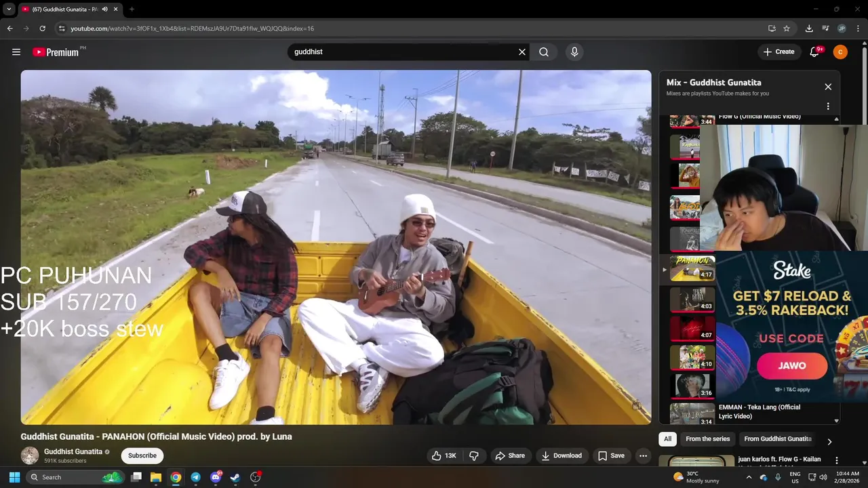This screenshot has width=868, height=488.
Task: Show more filter chips arrow
Action: click(x=829, y=441)
